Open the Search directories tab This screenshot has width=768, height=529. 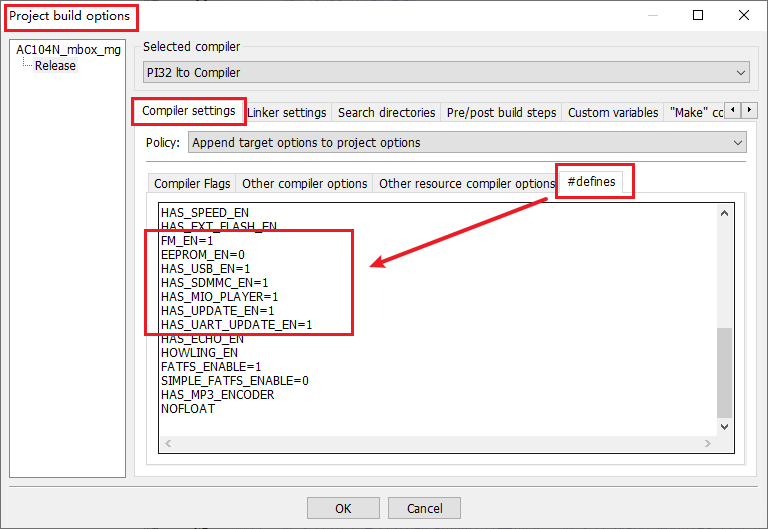pyautogui.click(x=386, y=113)
